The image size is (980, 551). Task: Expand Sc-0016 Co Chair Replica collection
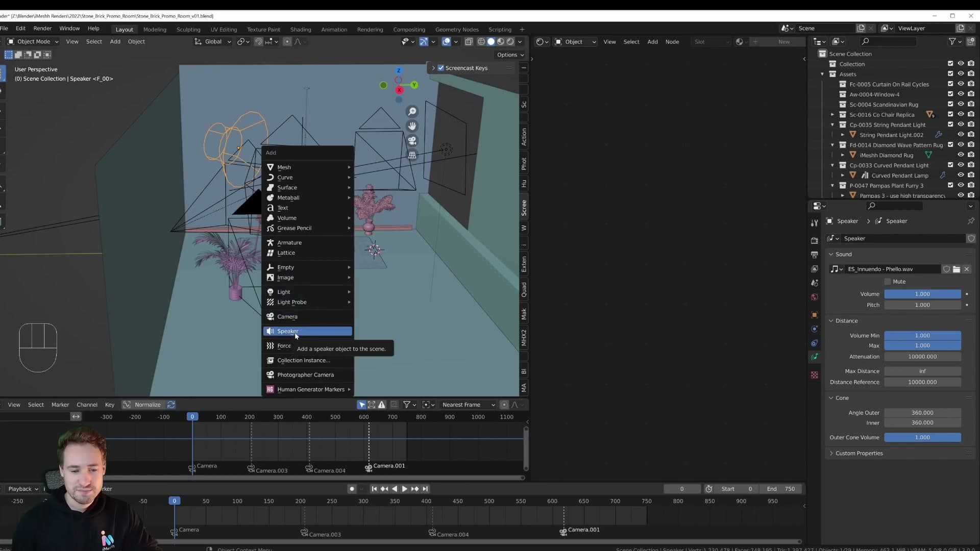pos(832,115)
